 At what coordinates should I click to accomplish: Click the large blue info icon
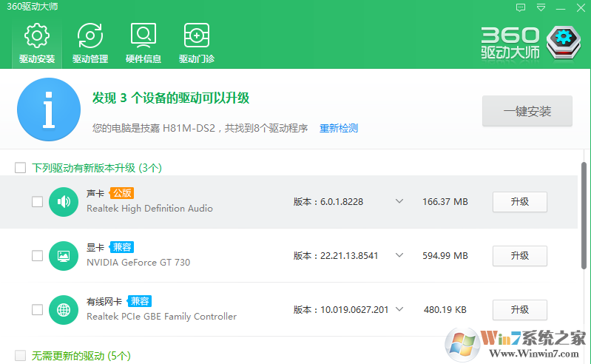(48, 109)
